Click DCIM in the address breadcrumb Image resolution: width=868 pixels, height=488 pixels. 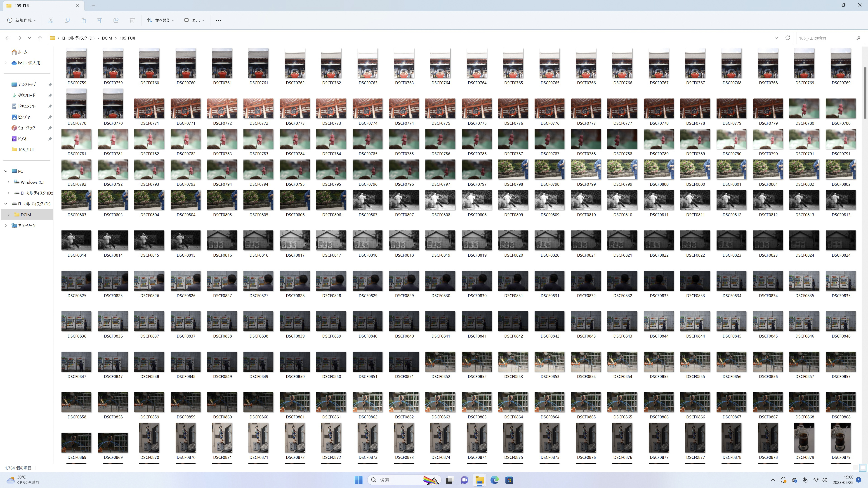click(x=107, y=38)
